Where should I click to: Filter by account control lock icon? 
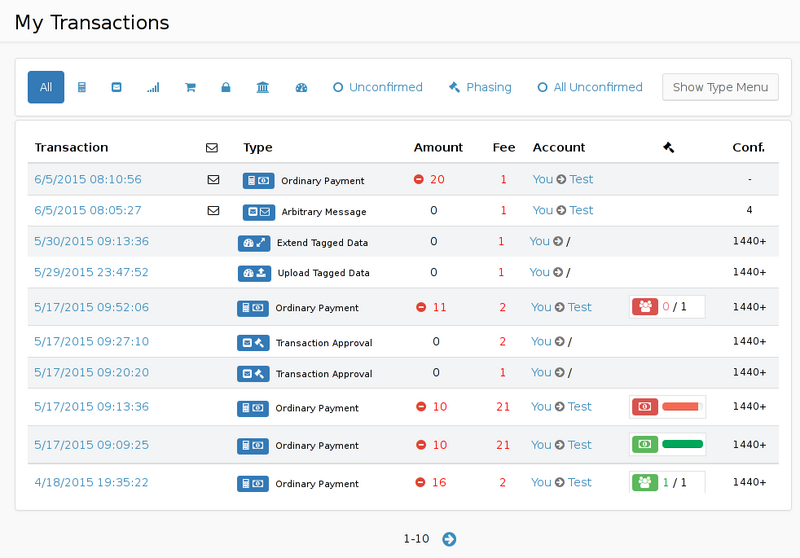226,87
